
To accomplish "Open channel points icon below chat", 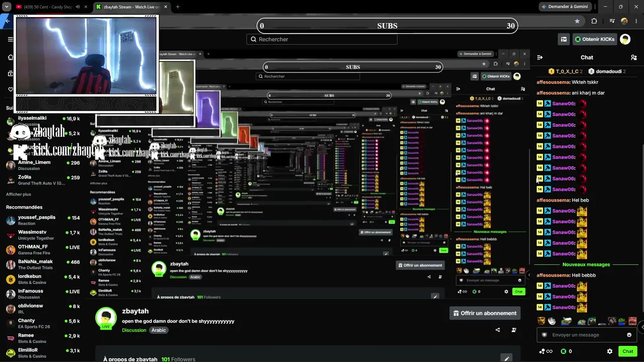I will pyautogui.click(x=546, y=351).
